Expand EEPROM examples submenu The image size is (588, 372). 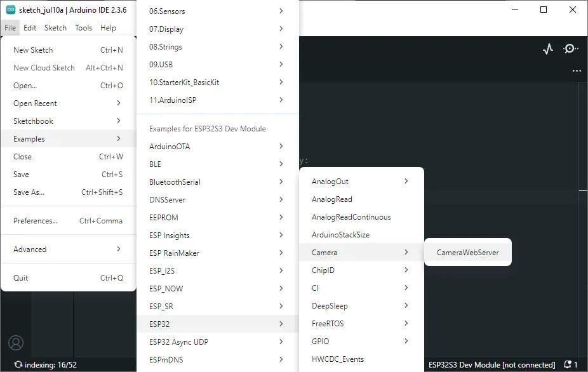click(x=218, y=218)
